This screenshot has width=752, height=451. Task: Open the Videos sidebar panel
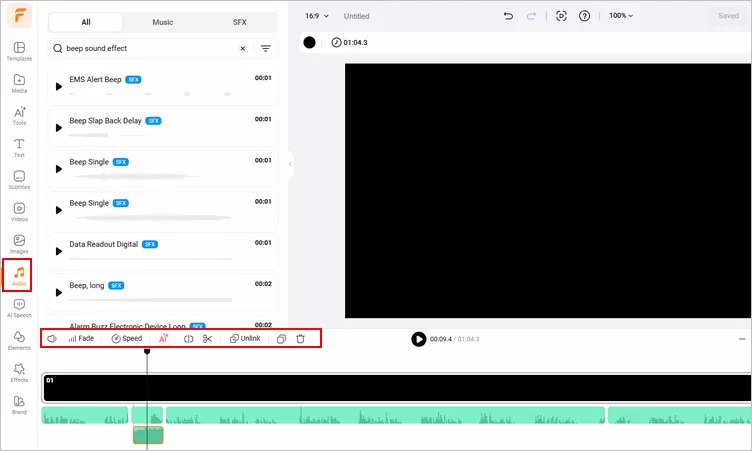coord(19,212)
